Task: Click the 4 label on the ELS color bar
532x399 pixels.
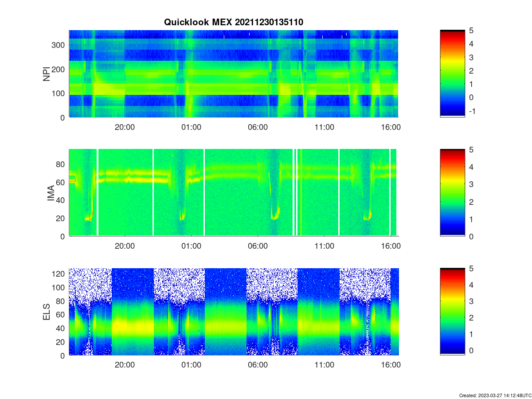Action: [x=472, y=285]
